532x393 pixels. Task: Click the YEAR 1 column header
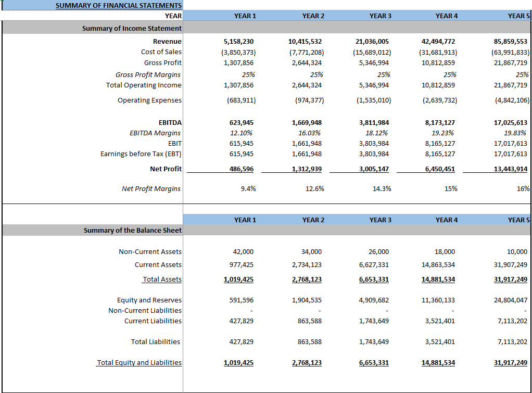244,16
